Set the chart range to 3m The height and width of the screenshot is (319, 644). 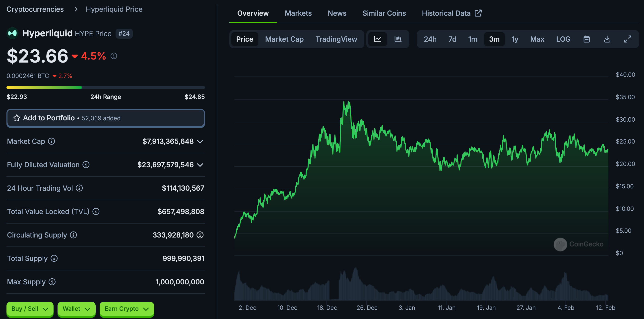494,39
